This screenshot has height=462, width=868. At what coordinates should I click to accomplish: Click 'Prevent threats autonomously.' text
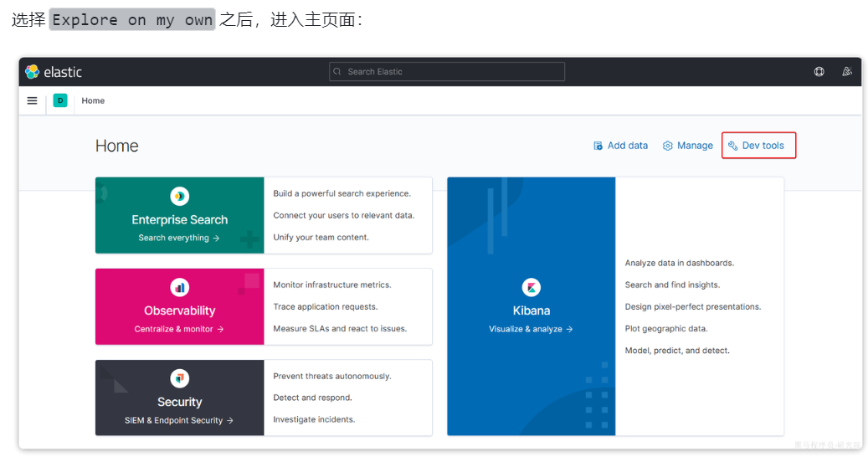[x=332, y=377]
